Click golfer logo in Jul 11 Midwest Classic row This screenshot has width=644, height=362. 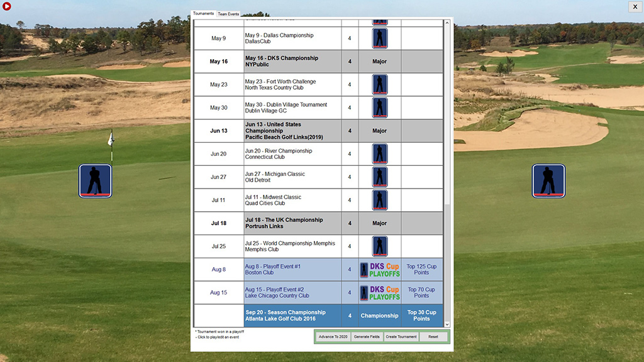point(379,200)
